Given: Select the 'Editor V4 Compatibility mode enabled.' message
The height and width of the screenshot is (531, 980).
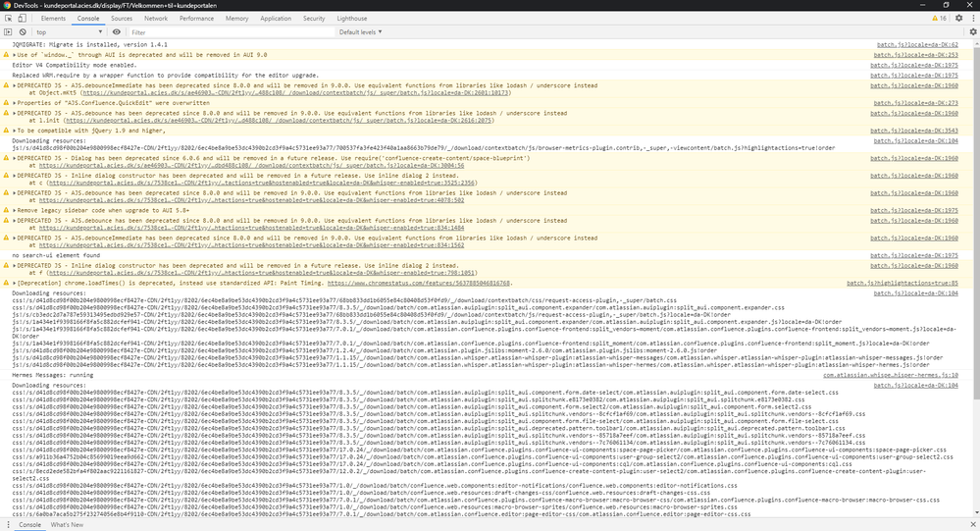Looking at the screenshot, I should tap(74, 65).
